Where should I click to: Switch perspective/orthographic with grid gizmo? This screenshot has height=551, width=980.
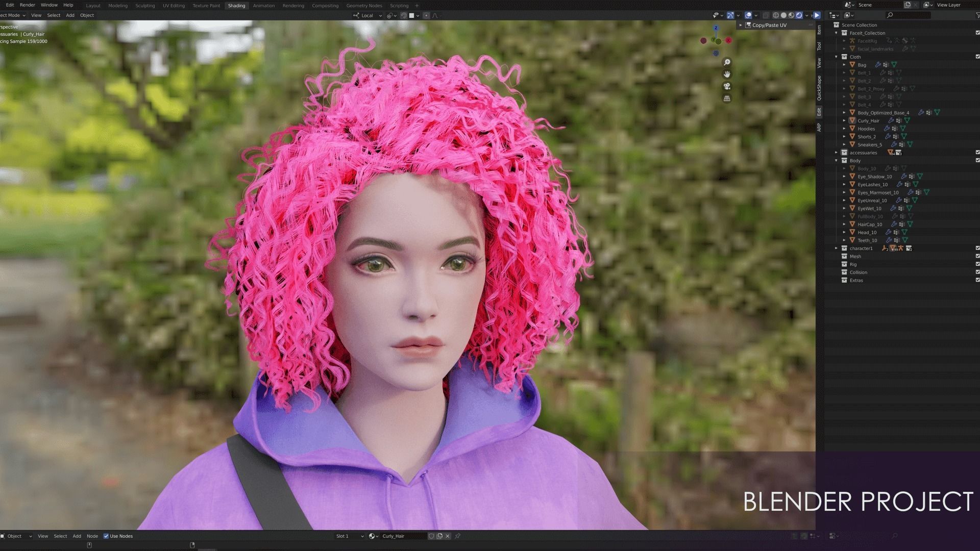pyautogui.click(x=727, y=98)
